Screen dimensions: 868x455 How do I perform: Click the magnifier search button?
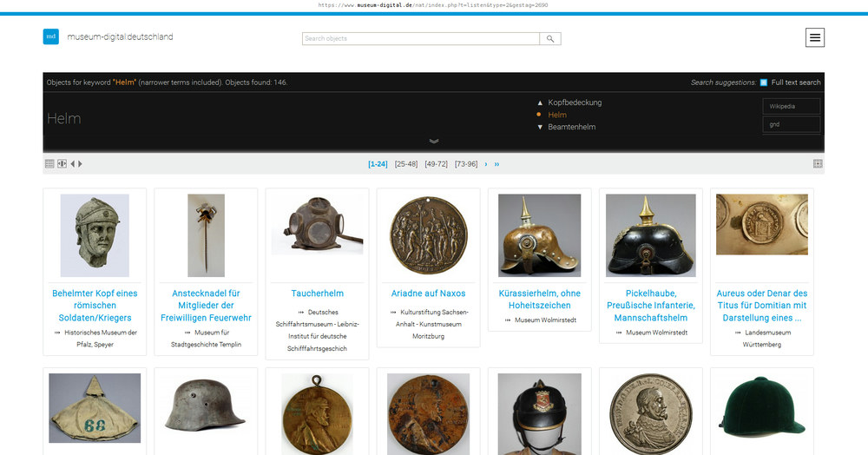point(549,39)
